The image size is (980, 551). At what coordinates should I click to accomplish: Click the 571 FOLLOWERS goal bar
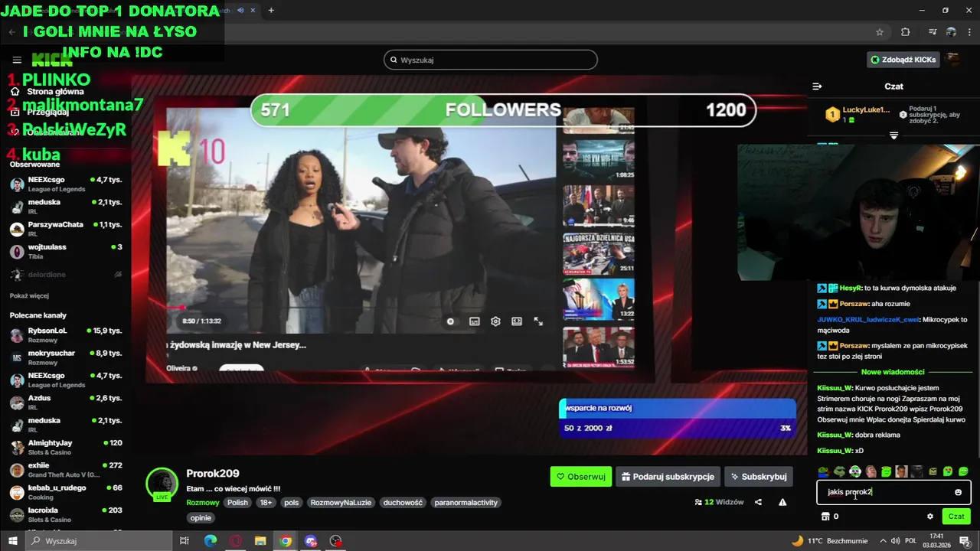[x=503, y=110]
